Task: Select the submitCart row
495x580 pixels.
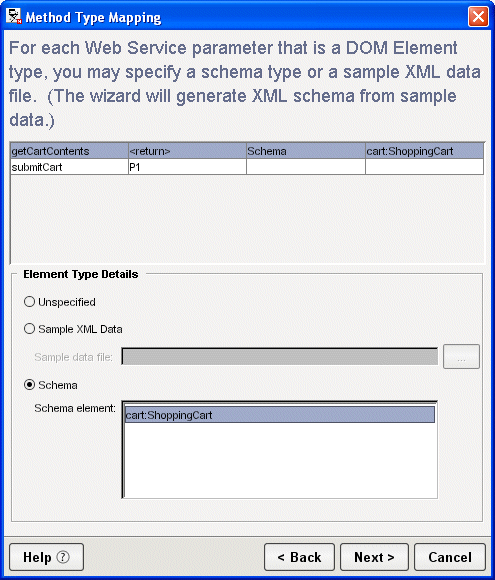Action: [247, 167]
